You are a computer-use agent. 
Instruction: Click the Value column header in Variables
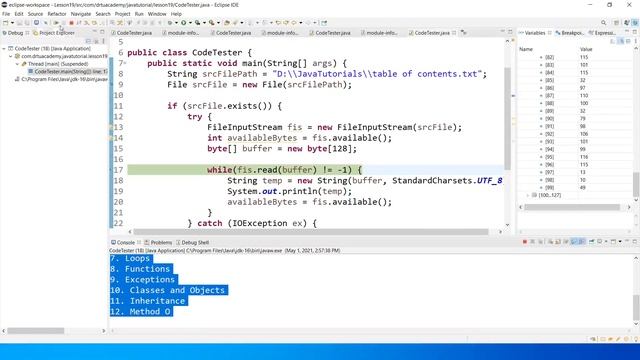tap(586, 49)
